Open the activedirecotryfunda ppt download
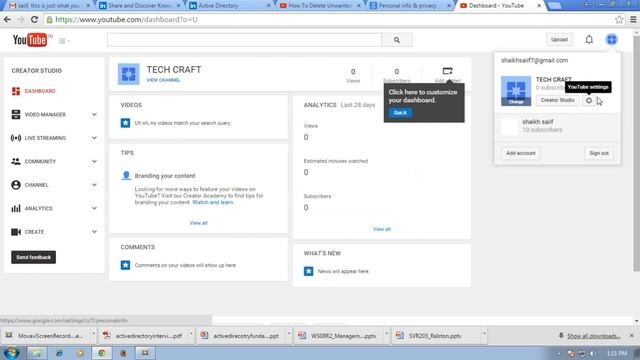The height and width of the screenshot is (360, 640). [x=241, y=336]
